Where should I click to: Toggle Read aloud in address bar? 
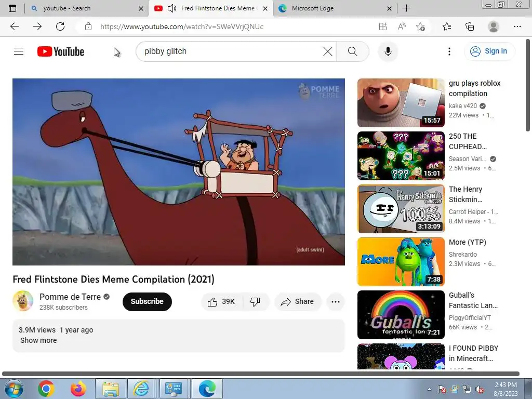402,26
